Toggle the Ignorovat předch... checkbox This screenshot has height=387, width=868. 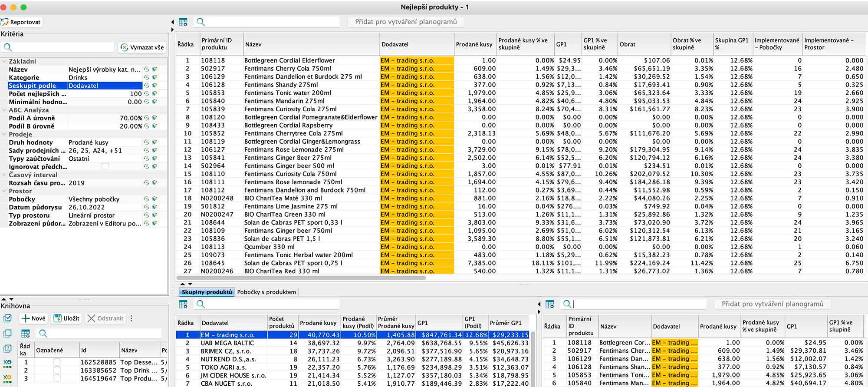(x=105, y=167)
